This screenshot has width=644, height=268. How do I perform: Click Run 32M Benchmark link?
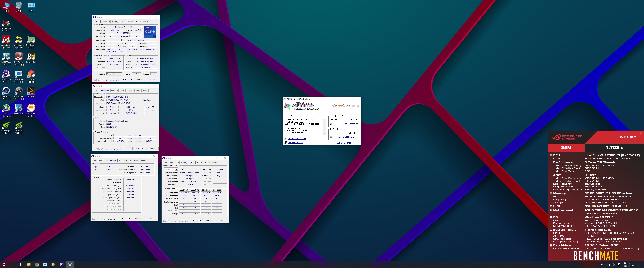pyautogui.click(x=349, y=124)
